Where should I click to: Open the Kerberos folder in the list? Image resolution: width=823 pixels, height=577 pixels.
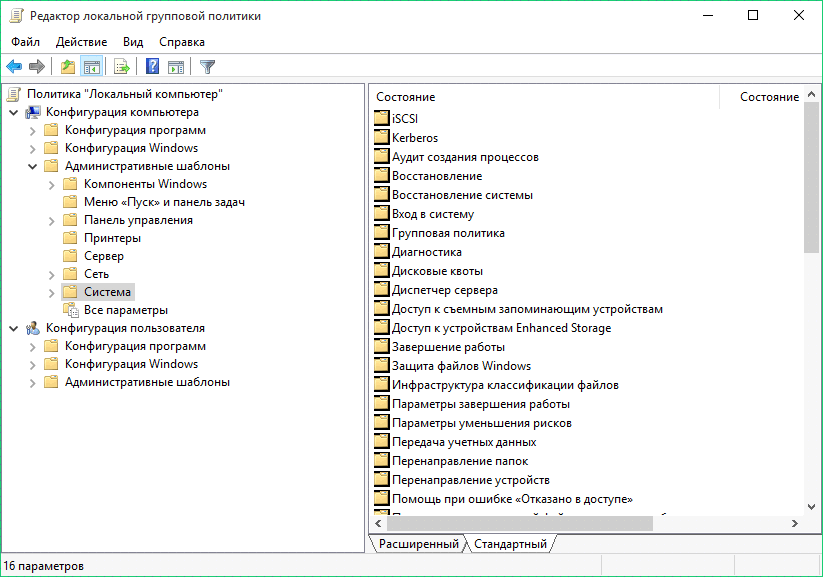pos(414,138)
